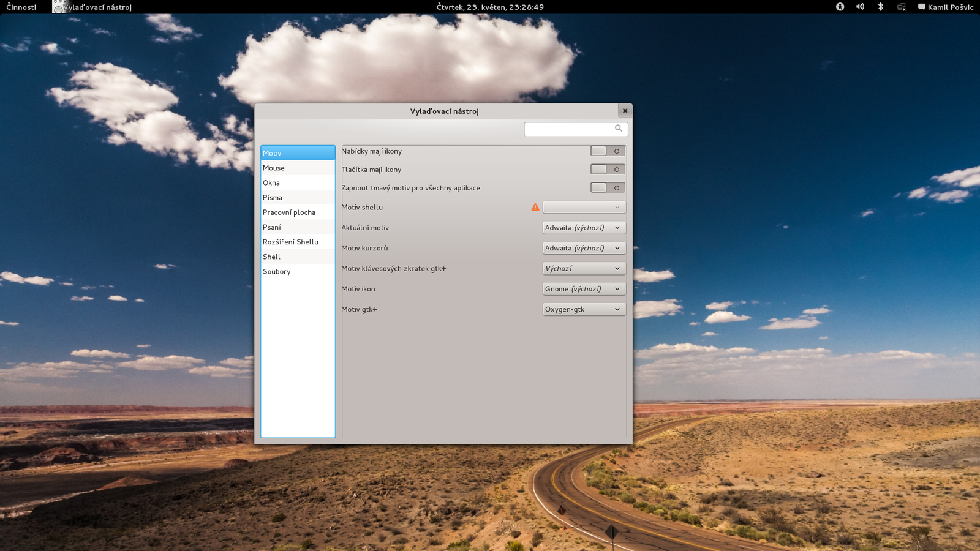Click the accessibility icon in top bar
Viewport: 980px width, 551px height.
pos(840,7)
